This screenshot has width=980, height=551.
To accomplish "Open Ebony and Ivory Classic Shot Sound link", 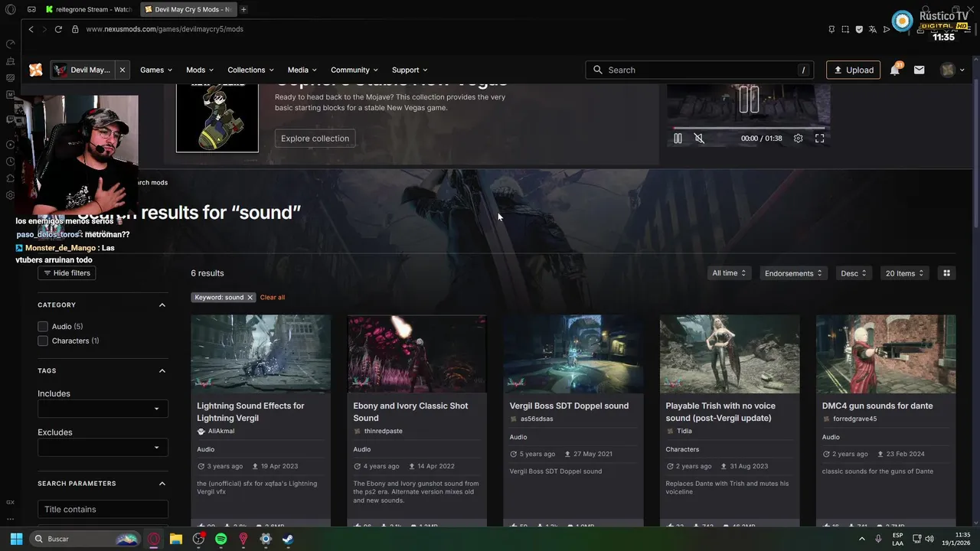I will (x=410, y=412).
